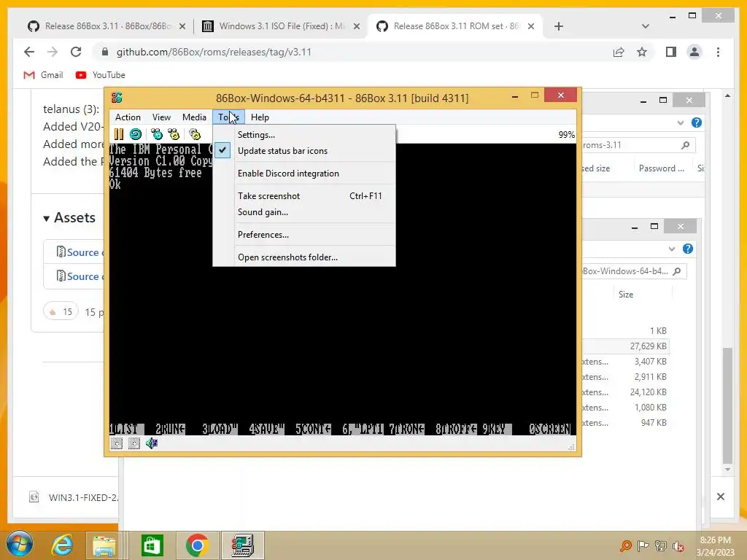Viewport: 747px width, 560px height.
Task: Collapse the Assets section
Action: tap(69, 217)
